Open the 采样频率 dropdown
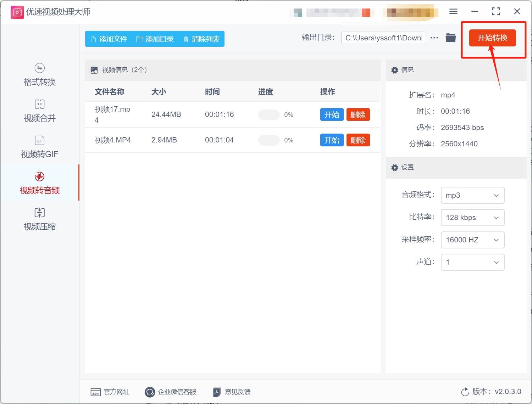Image resolution: width=532 pixels, height=404 pixels. tap(472, 240)
